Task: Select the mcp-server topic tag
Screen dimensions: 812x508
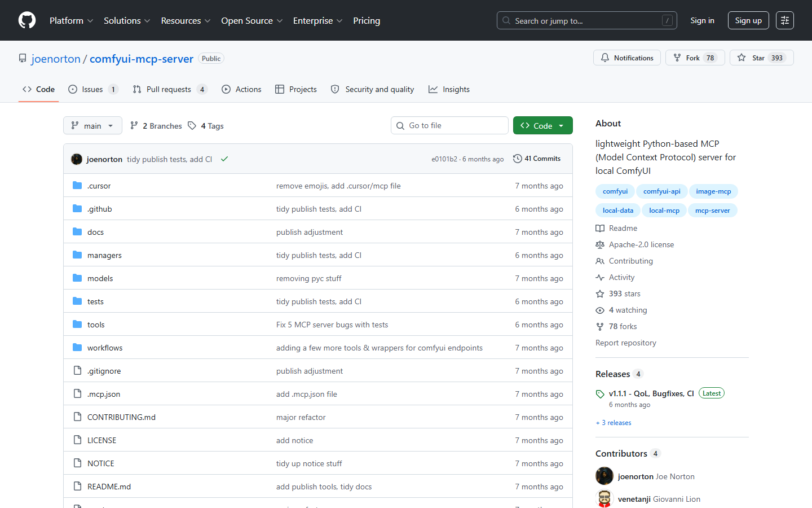Action: [712, 211]
